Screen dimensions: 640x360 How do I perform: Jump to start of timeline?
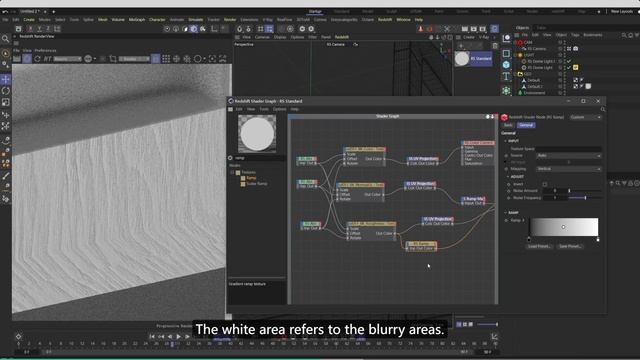click(151, 336)
